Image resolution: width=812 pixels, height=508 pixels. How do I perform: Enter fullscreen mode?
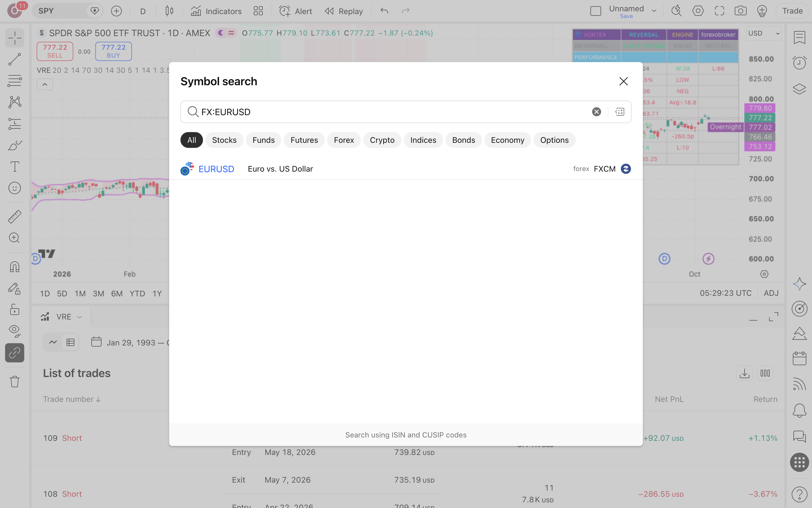click(720, 11)
